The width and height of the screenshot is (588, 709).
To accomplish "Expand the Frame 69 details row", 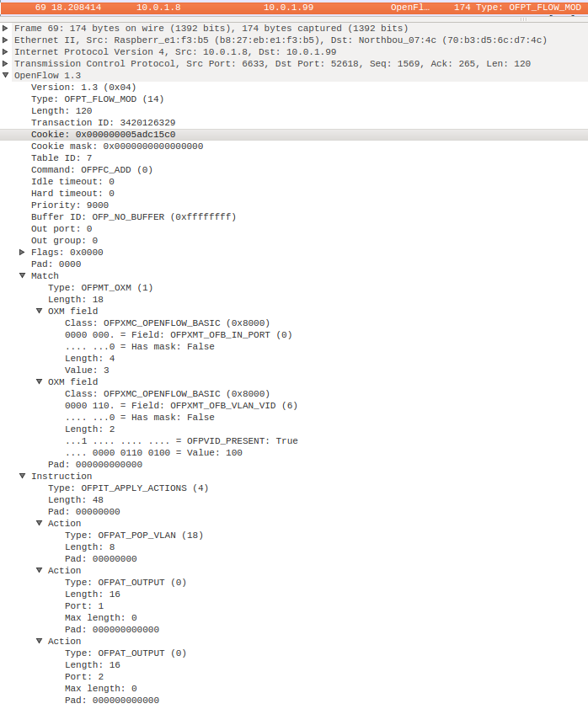I will tap(6, 28).
